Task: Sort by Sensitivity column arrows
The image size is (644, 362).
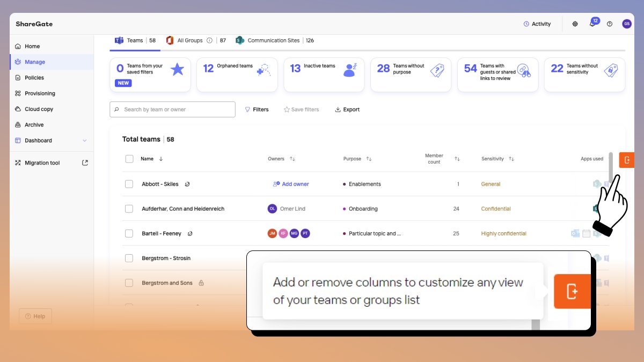Action: [x=511, y=159]
